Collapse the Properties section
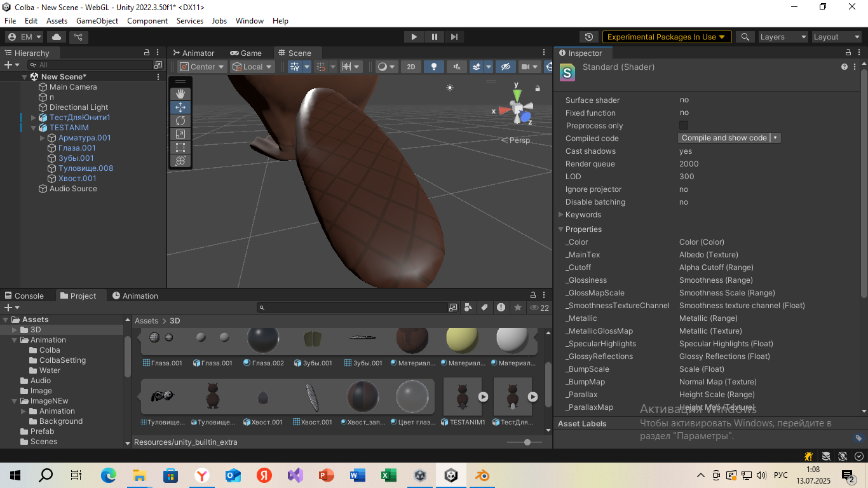Viewport: 868px width, 488px height. point(561,229)
